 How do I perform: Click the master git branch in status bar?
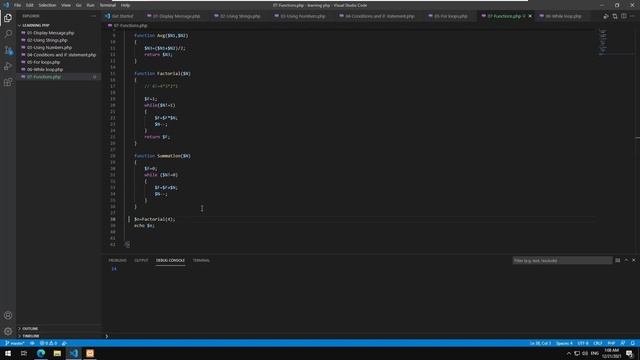tap(15, 343)
